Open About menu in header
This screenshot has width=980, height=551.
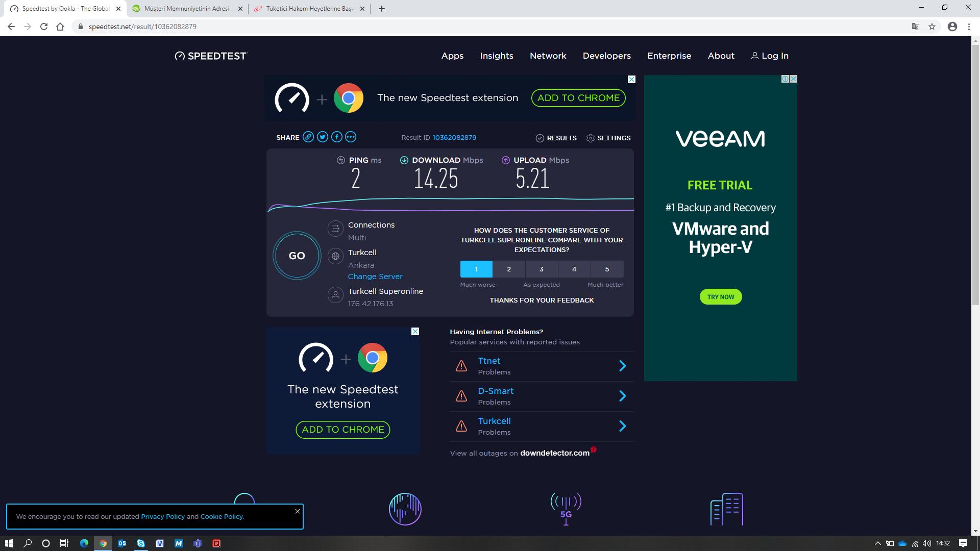[721, 56]
